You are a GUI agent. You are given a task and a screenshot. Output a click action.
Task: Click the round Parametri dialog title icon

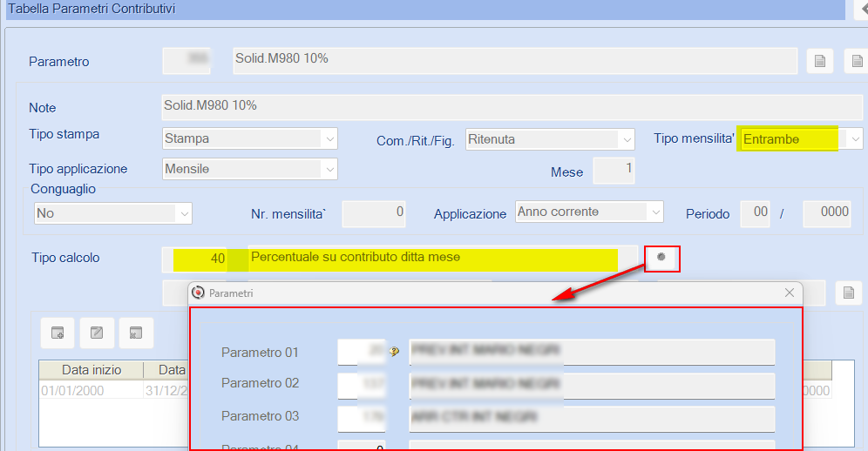point(198,293)
